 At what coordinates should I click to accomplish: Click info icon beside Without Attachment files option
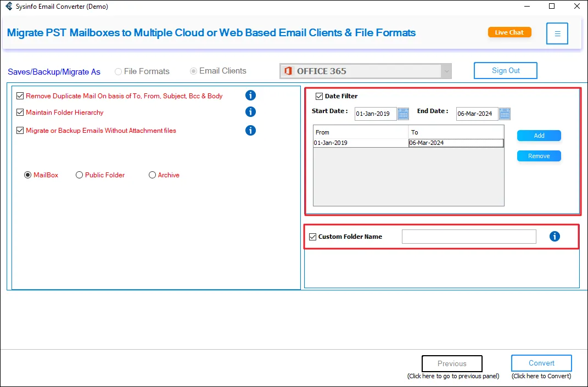point(250,131)
